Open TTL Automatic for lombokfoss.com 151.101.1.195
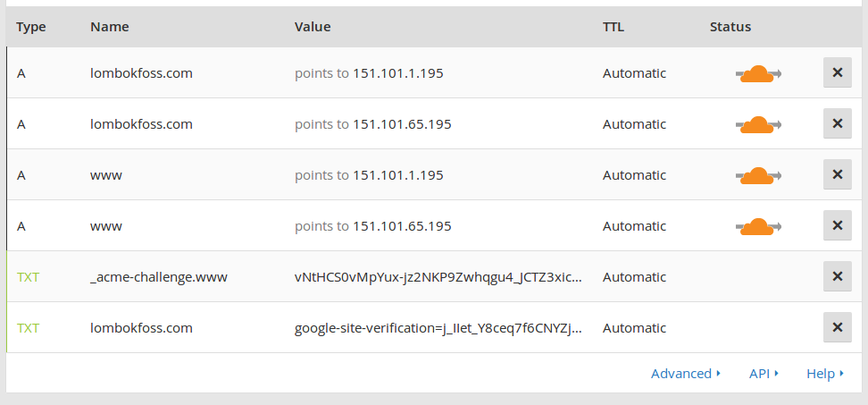This screenshot has width=868, height=405. click(634, 73)
